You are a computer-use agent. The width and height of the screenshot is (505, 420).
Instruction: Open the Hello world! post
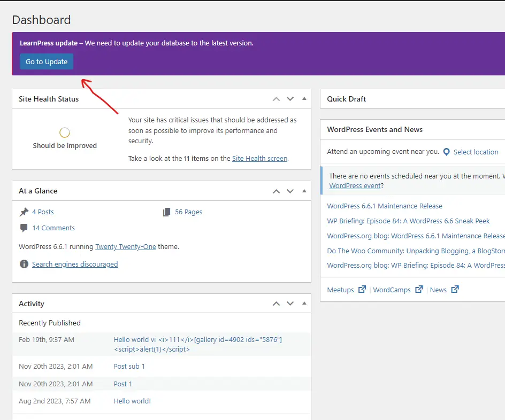[x=132, y=401]
